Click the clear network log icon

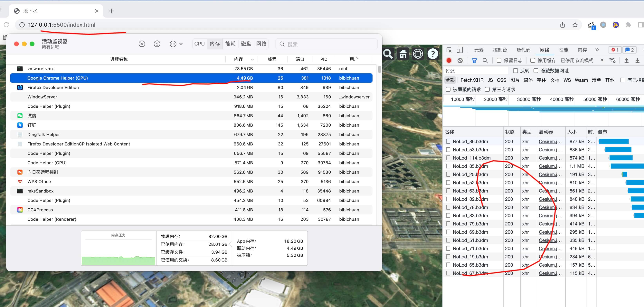tap(460, 60)
